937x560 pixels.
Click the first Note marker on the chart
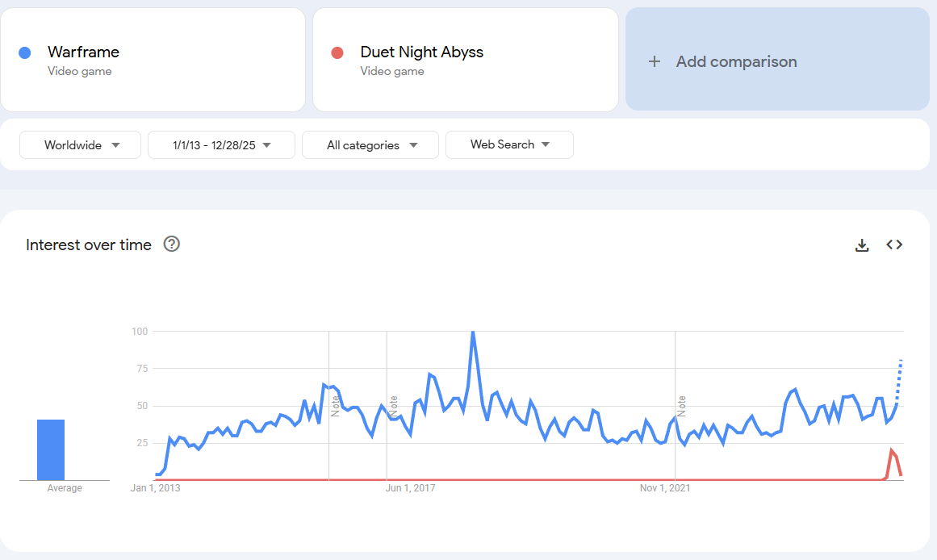335,407
